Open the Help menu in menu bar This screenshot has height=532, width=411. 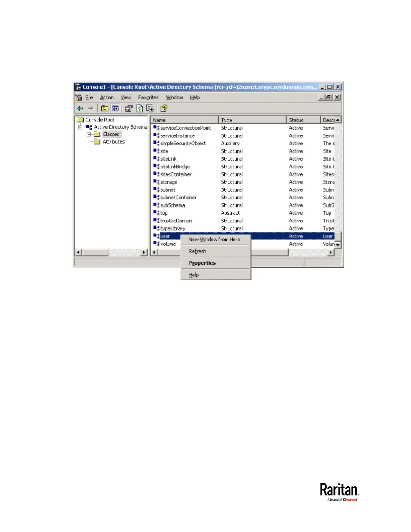(195, 97)
